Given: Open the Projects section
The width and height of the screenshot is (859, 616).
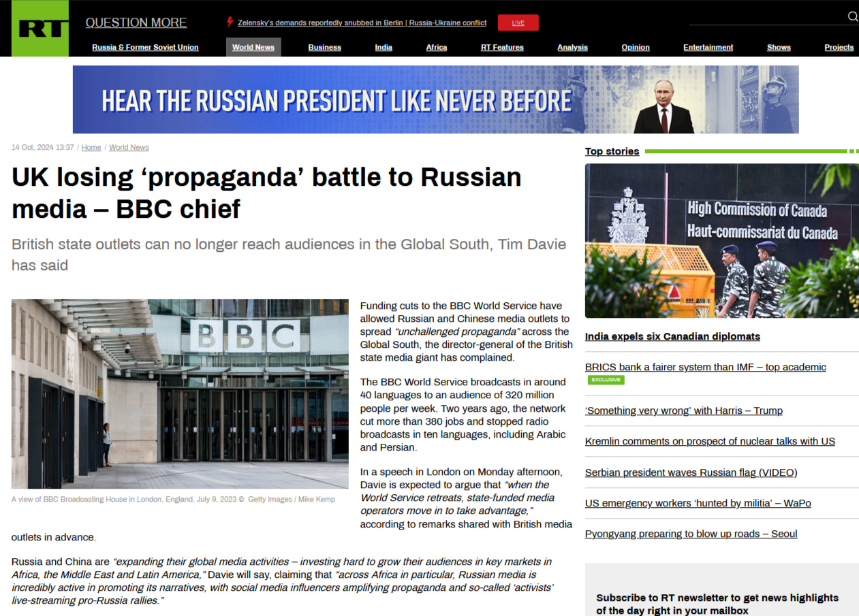Looking at the screenshot, I should pyautogui.click(x=839, y=47).
